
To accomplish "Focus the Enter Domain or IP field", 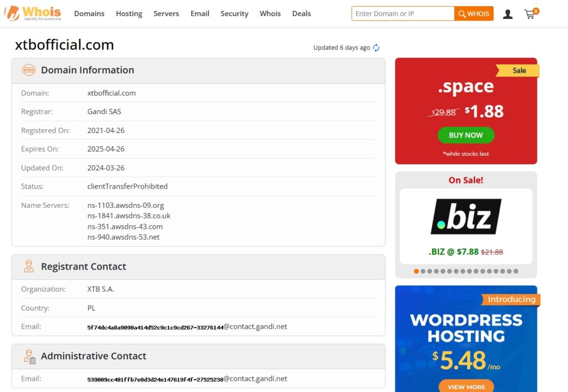I will coord(403,14).
